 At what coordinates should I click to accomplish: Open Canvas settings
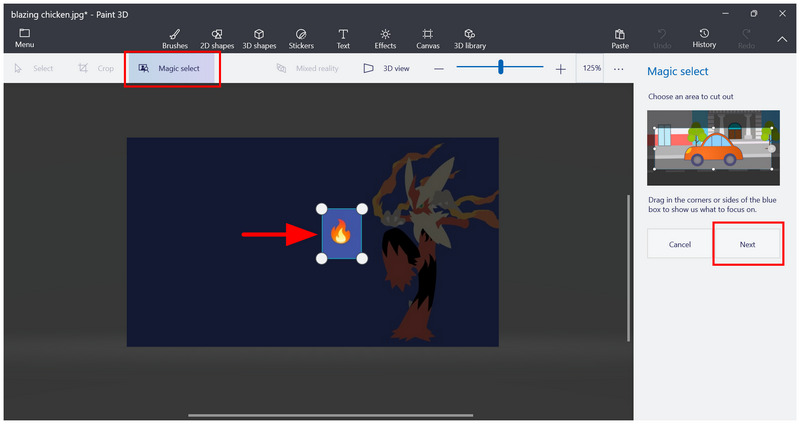pos(428,39)
